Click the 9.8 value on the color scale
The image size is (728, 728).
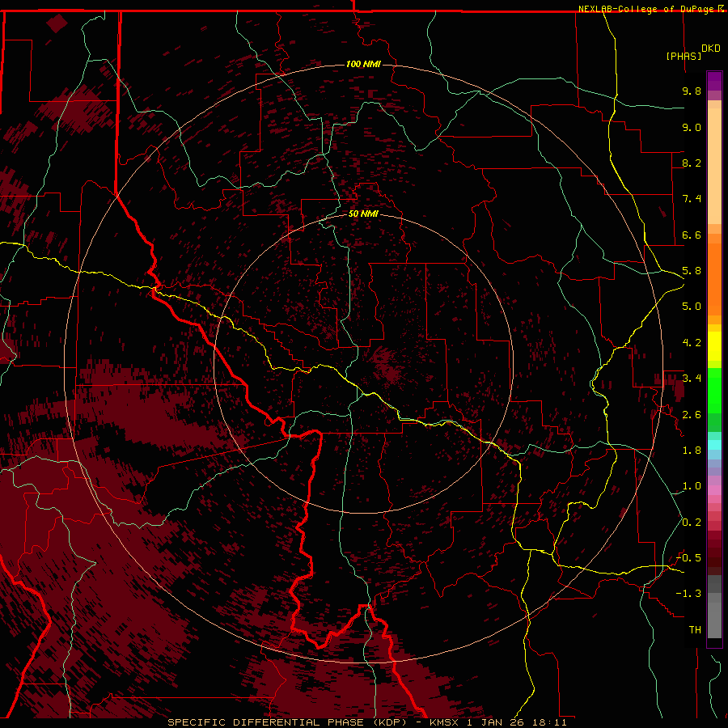click(692, 91)
